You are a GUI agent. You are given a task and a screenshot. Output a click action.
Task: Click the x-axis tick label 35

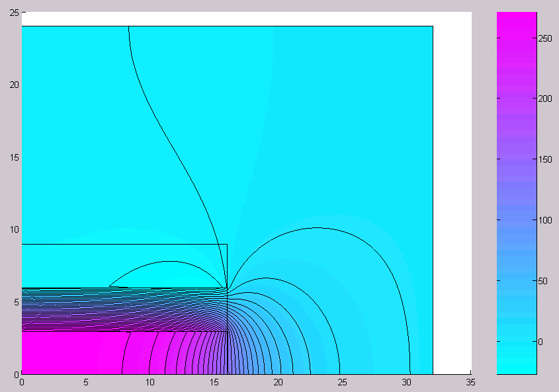[470, 382]
